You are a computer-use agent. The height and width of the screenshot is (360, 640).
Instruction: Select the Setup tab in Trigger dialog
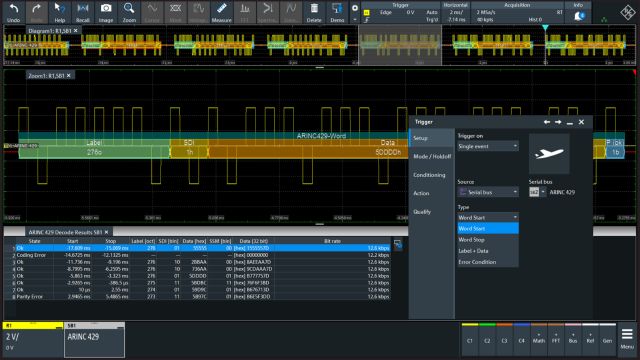click(431, 138)
